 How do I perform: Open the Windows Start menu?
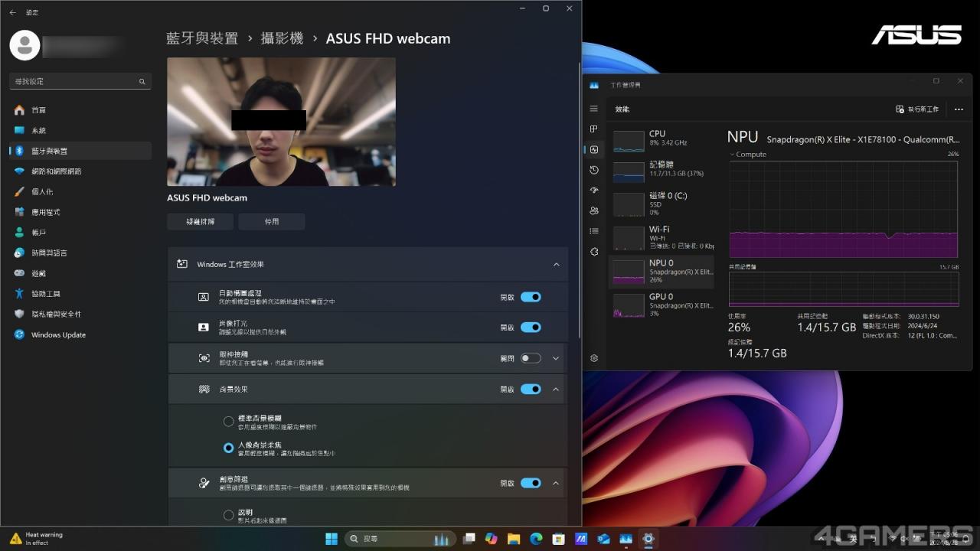(x=332, y=539)
